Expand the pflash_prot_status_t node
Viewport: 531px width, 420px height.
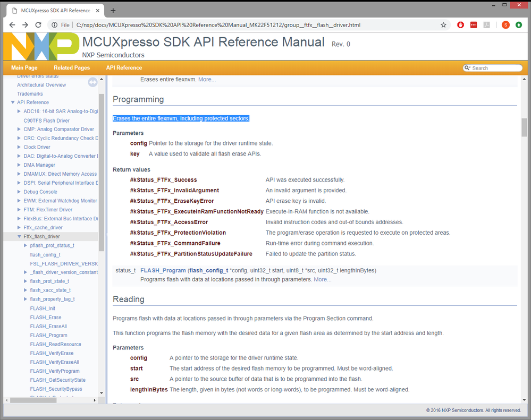tap(26, 245)
